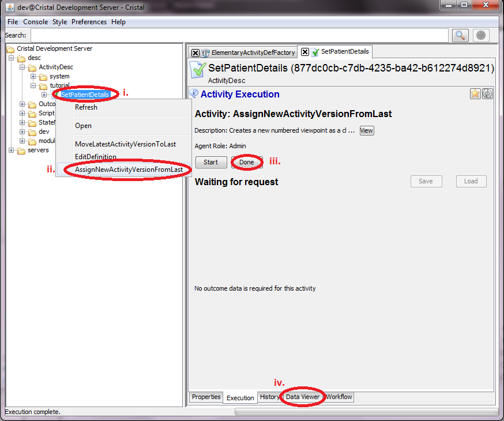504x421 pixels.
Task: Click the 'Agent Role: Admin' text
Action: click(x=220, y=146)
